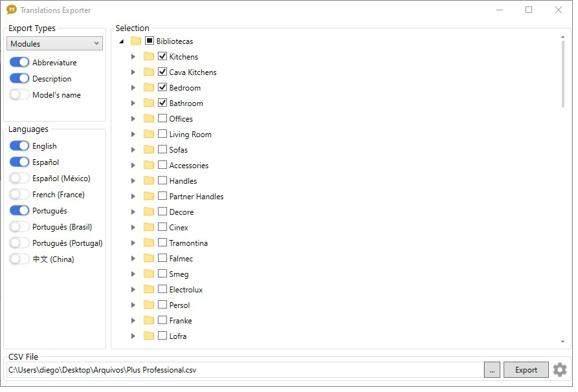Disable the Abbreviature toggle
This screenshot has width=578, height=392.
[19, 63]
